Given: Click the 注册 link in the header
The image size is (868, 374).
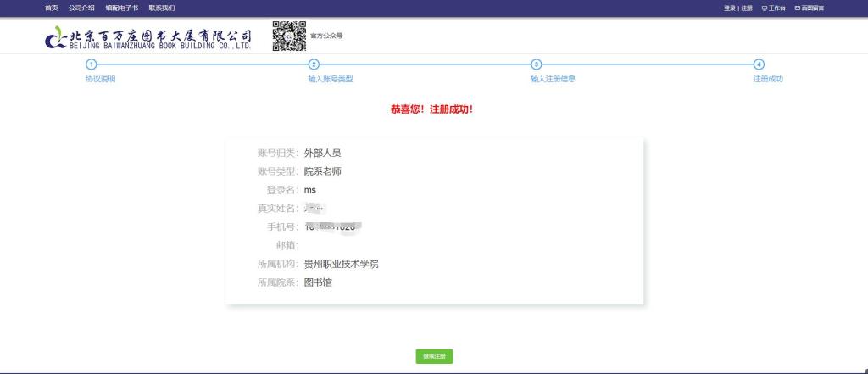Looking at the screenshot, I should coord(747,8).
